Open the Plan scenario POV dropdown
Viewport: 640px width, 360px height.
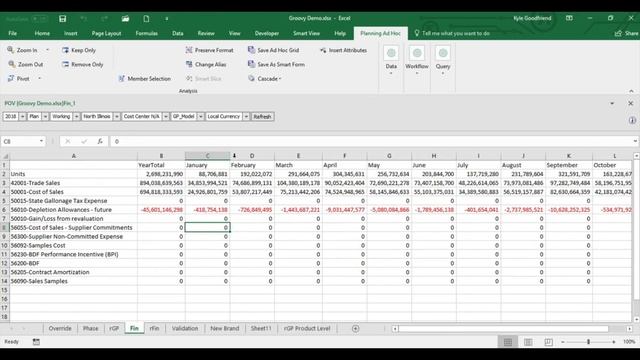tap(45, 117)
